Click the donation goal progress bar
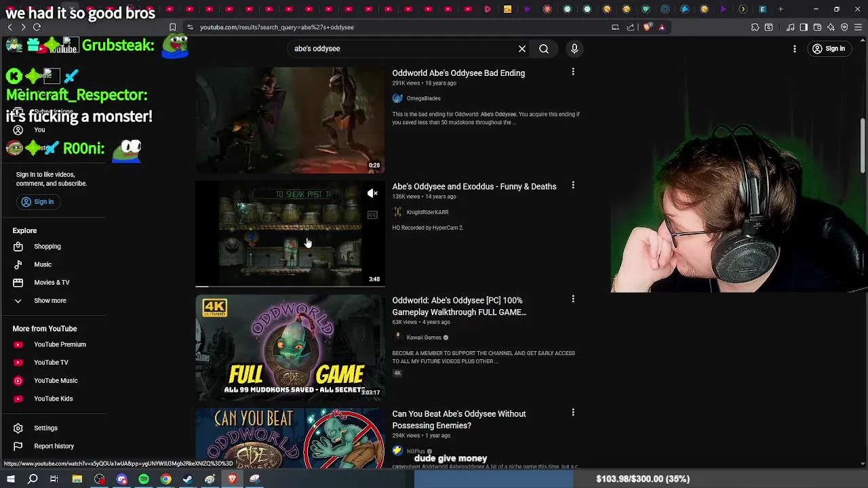868x488 pixels. point(641,479)
